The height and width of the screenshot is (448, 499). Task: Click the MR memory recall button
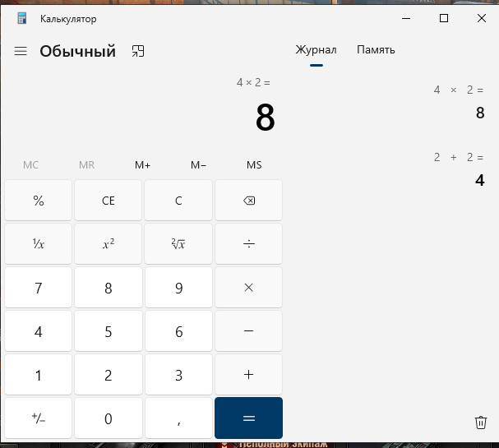click(x=86, y=165)
